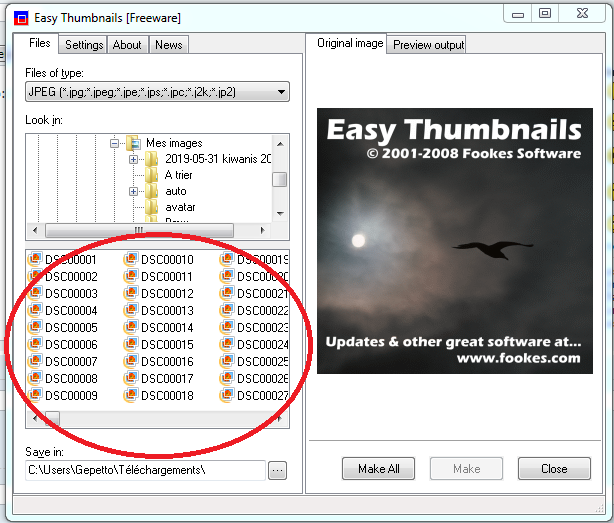This screenshot has height=523, width=614.
Task: Minimize the Easy Thumbnails window
Action: coord(518,14)
